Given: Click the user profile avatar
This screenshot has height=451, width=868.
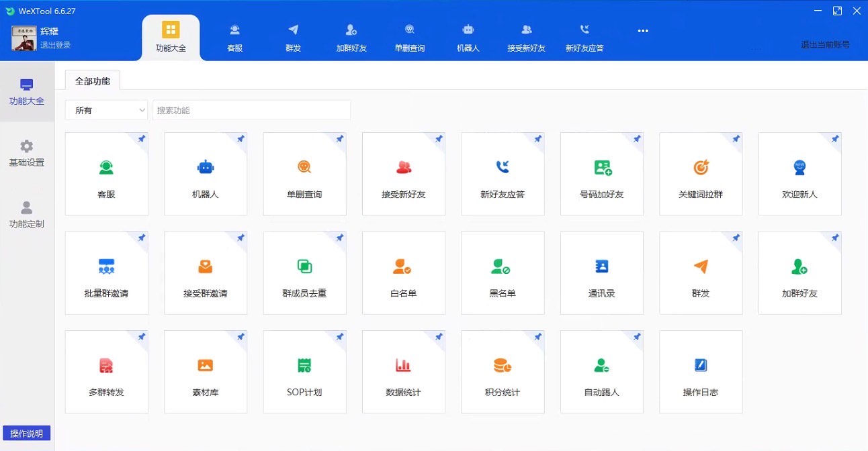Looking at the screenshot, I should pos(24,38).
